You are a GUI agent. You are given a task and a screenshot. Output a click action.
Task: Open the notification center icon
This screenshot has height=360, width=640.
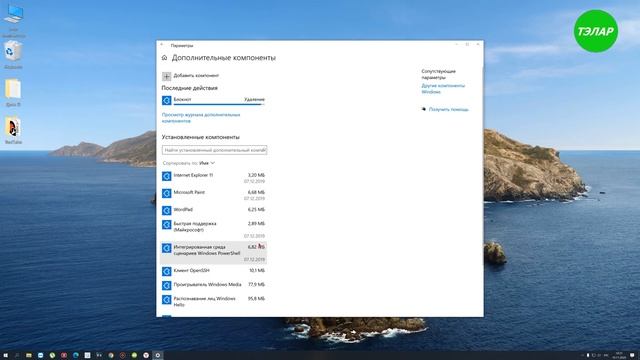(632, 356)
